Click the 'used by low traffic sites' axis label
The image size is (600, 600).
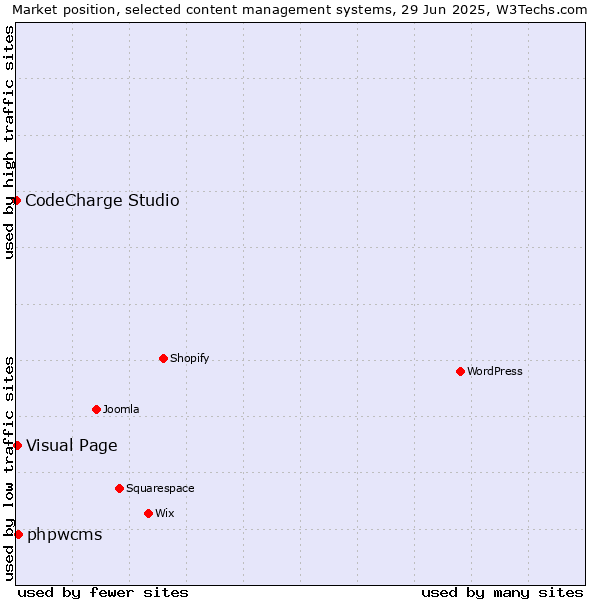pyautogui.click(x=8, y=469)
